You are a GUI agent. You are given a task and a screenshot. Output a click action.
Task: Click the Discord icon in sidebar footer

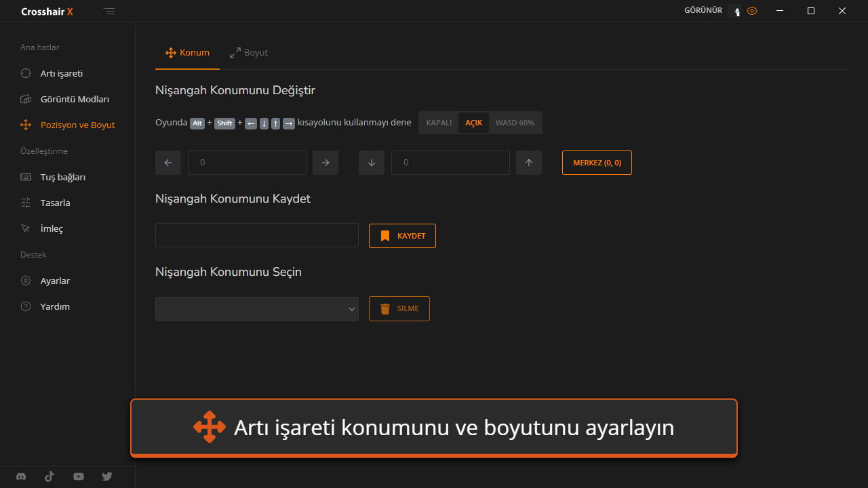click(21, 476)
